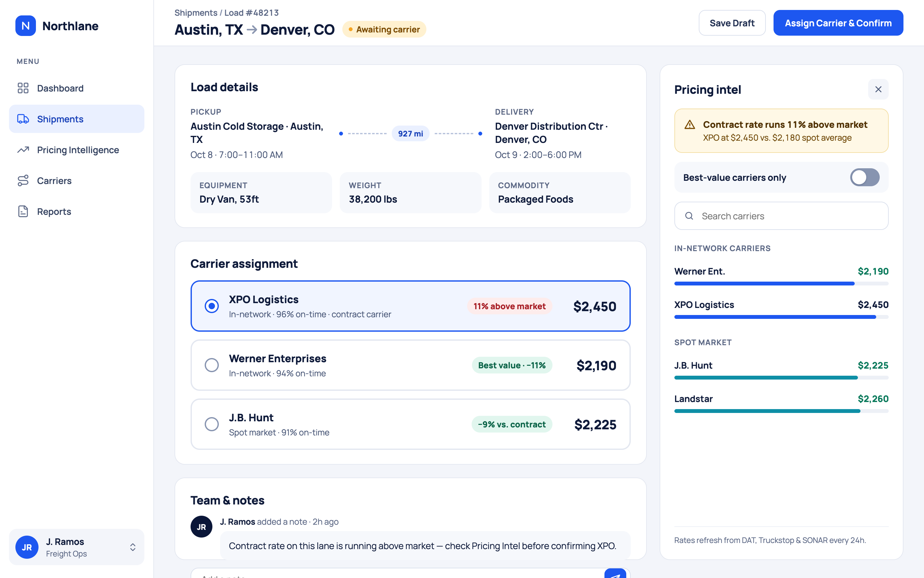Image resolution: width=924 pixels, height=578 pixels.
Task: Click the 11% above market badge
Action: (509, 306)
